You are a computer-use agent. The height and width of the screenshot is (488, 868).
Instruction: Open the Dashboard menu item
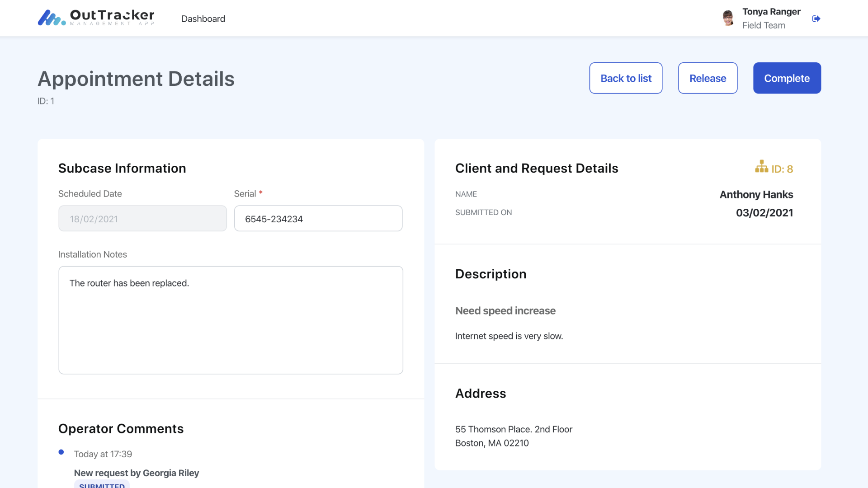[203, 19]
